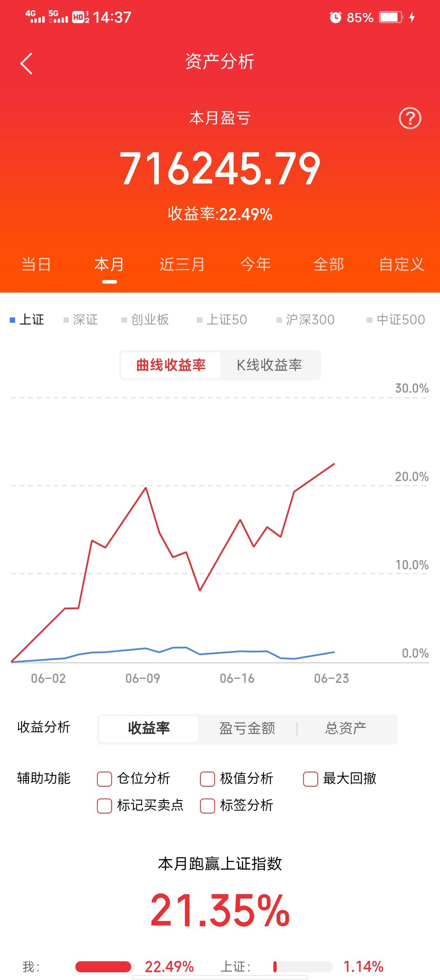The image size is (440, 980).
Task: Select the 深证 index legend
Action: pos(81,319)
